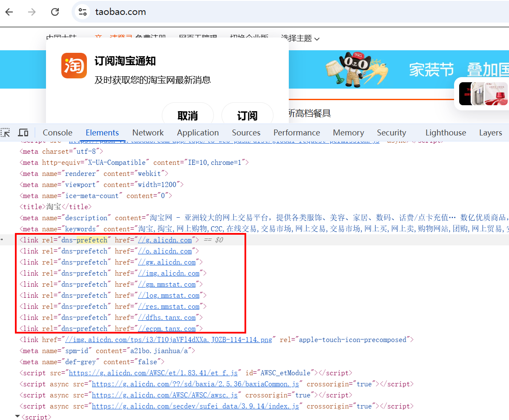Click taobao.com address bar text
The height and width of the screenshot is (420, 509).
[121, 12]
